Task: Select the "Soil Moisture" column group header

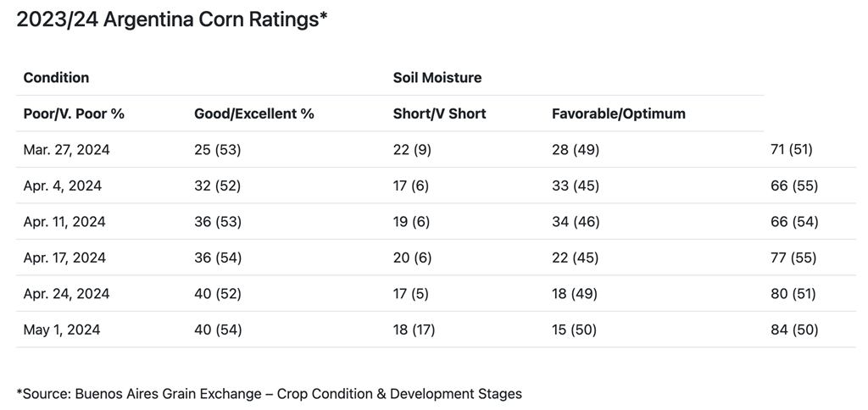Action: pyautogui.click(x=437, y=78)
